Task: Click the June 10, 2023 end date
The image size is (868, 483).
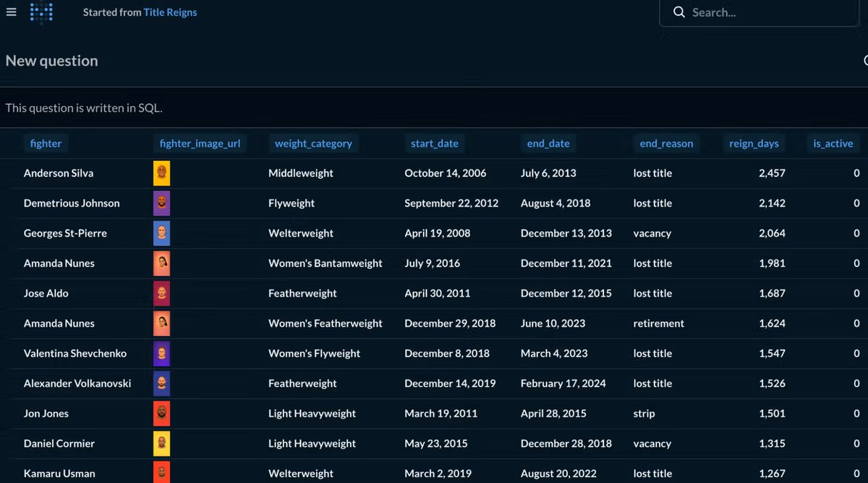Action: (554, 323)
